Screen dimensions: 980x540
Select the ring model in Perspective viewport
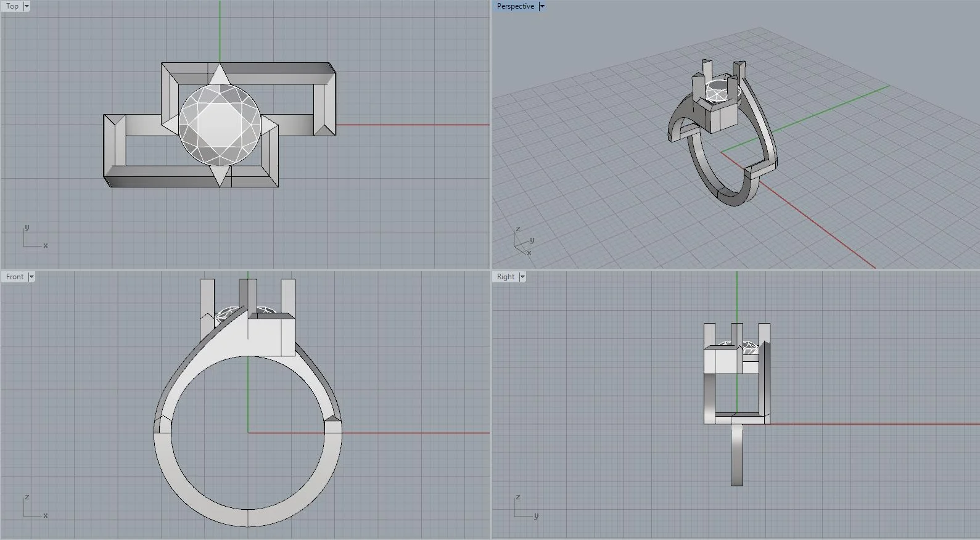tap(723, 133)
